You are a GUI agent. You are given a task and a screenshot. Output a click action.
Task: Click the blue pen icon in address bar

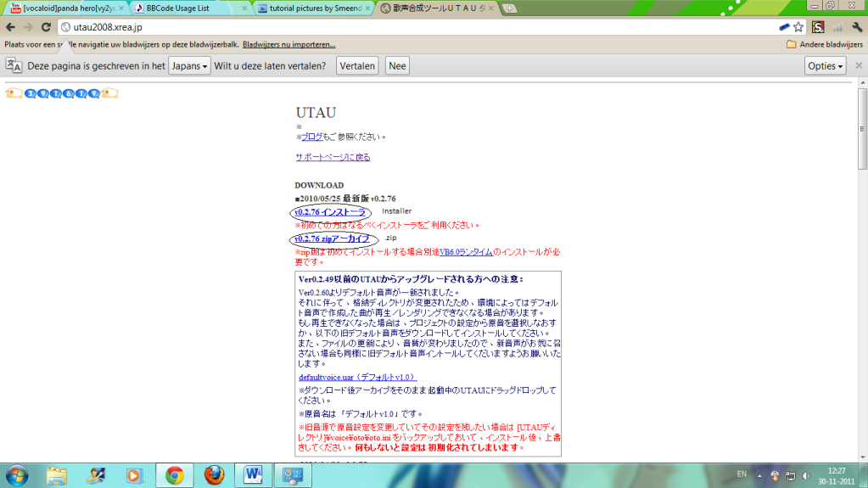(784, 26)
